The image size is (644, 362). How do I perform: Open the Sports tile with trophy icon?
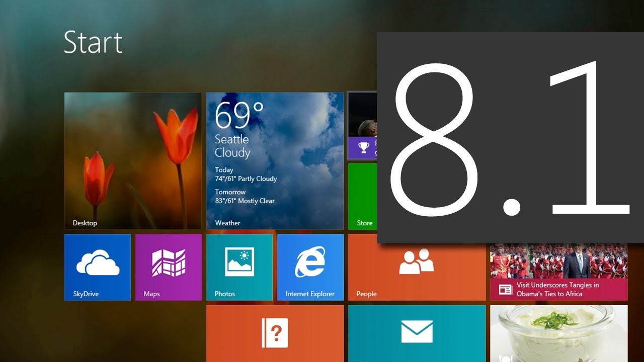362,125
